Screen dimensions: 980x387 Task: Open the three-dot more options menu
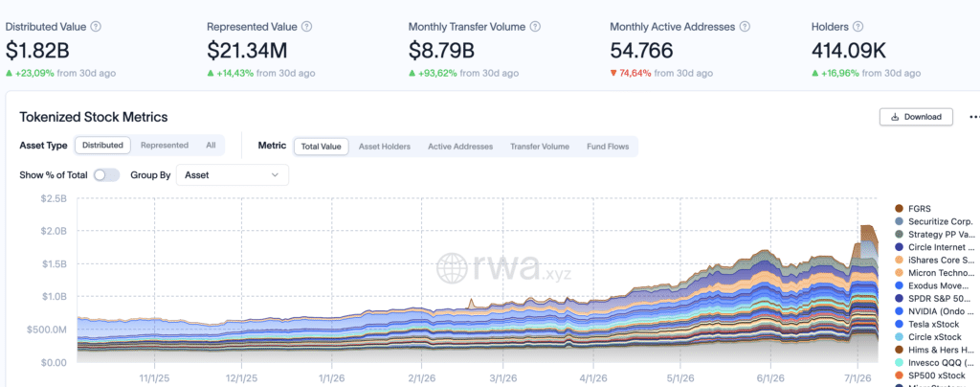(974, 117)
